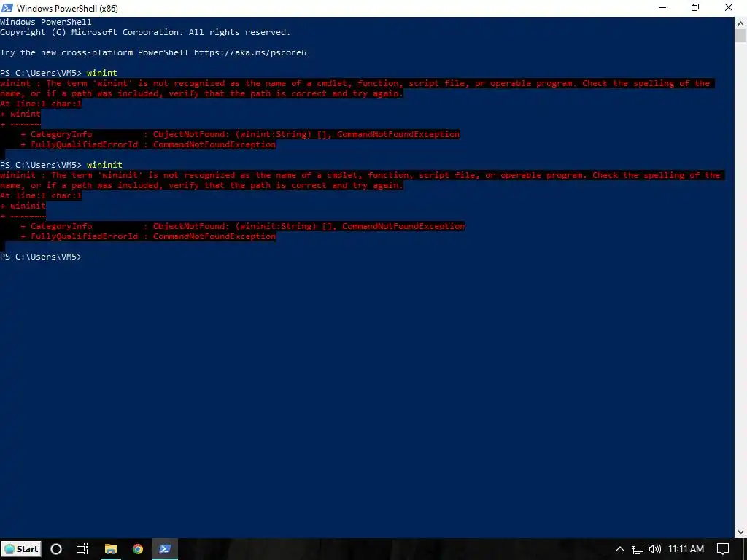
Task: Close the PowerShell window
Action: pyautogui.click(x=729, y=8)
